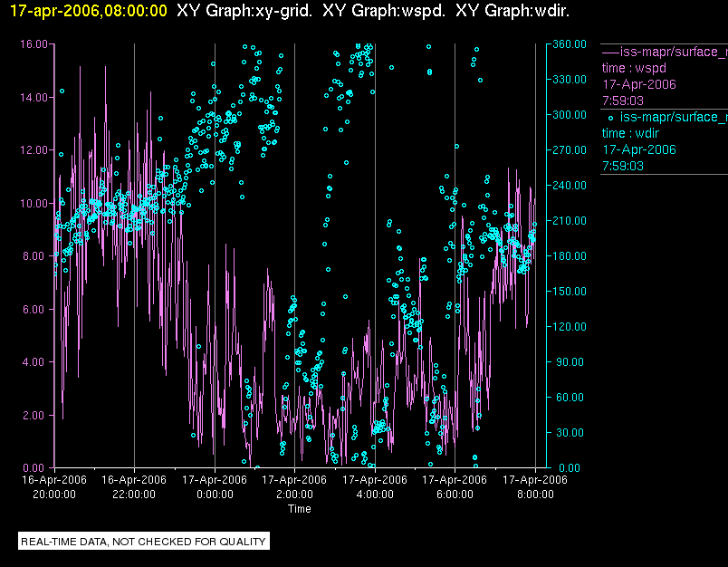Click the 'XY Graph:wdir.' title text
The image size is (728, 567).
pos(512,11)
